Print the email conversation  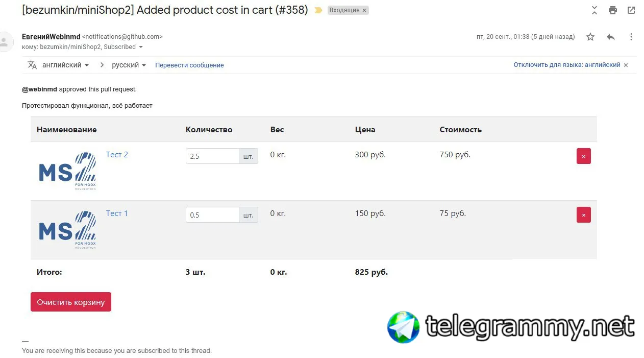click(613, 10)
